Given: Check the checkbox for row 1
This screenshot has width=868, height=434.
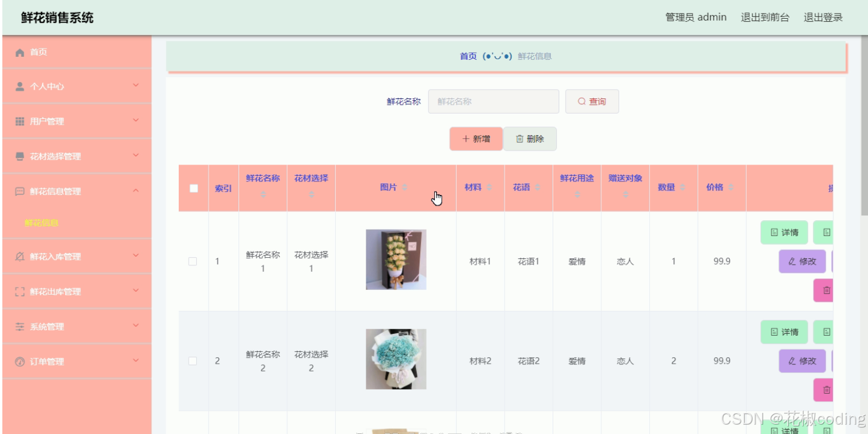Looking at the screenshot, I should [x=193, y=261].
